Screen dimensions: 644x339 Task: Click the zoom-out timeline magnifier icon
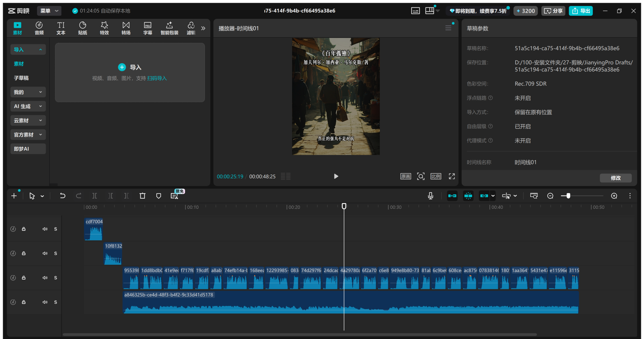coord(550,196)
